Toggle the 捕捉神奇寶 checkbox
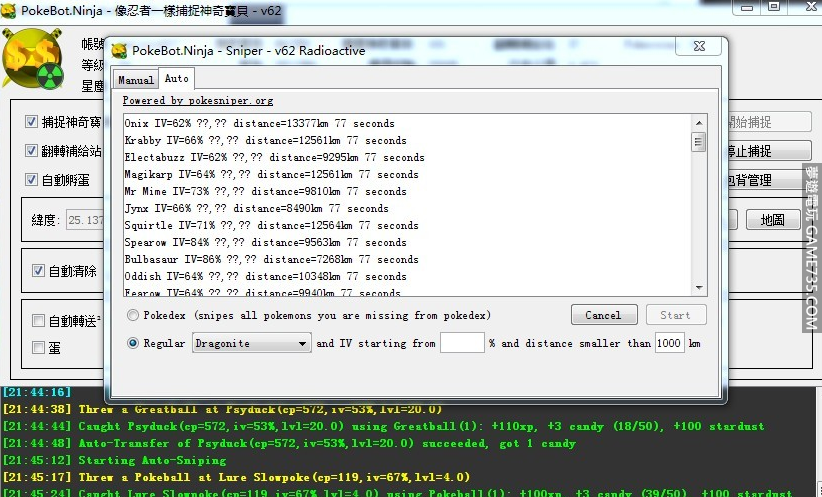822x497 pixels. 33,122
